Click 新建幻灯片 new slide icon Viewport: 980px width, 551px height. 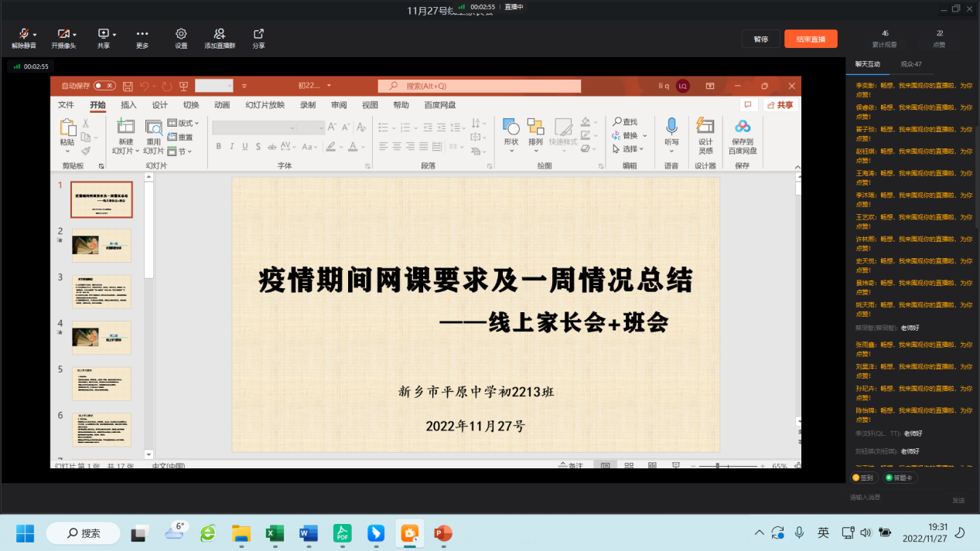pyautogui.click(x=125, y=127)
